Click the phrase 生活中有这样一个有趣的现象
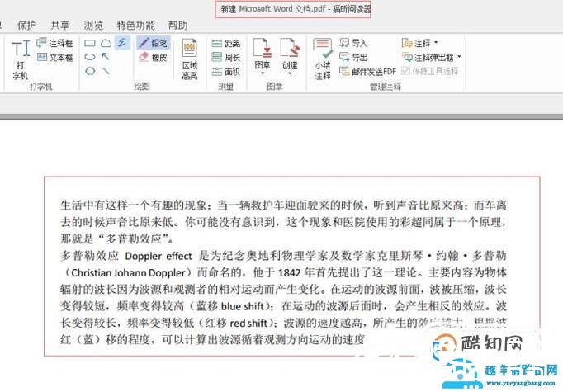This screenshot has width=563, height=392. click(133, 205)
